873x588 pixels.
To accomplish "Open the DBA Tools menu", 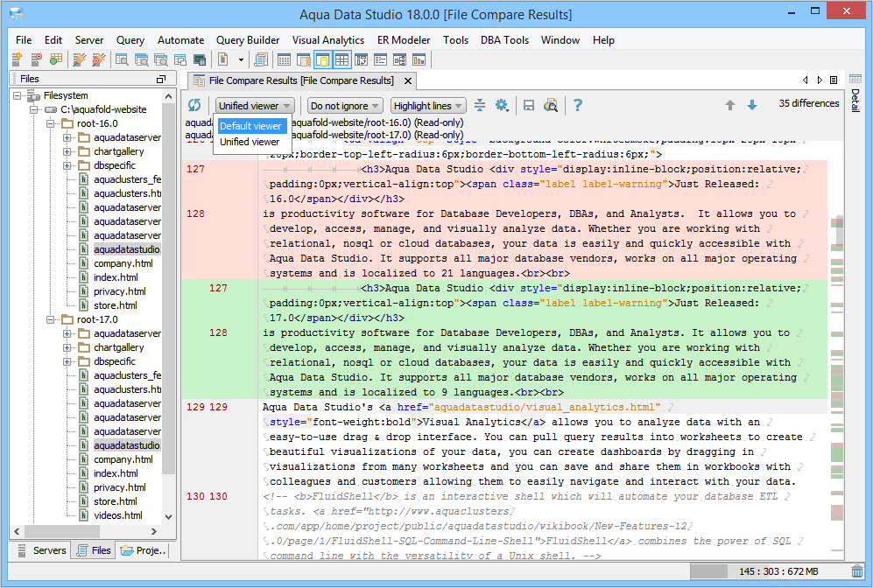I will [504, 39].
